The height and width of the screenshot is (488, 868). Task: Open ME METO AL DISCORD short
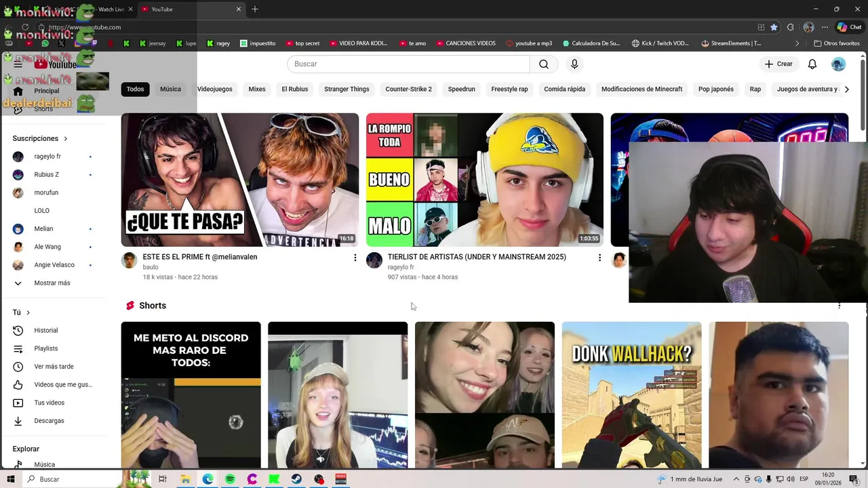(191, 395)
